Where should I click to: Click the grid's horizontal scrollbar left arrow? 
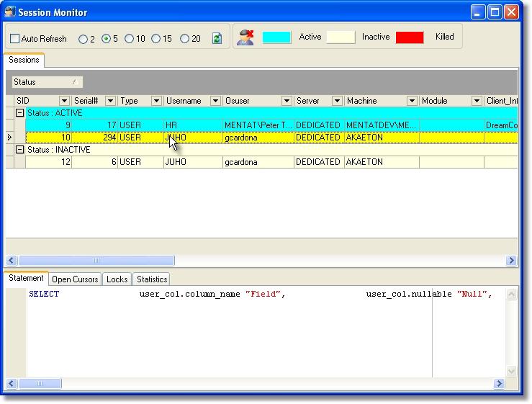coord(12,261)
